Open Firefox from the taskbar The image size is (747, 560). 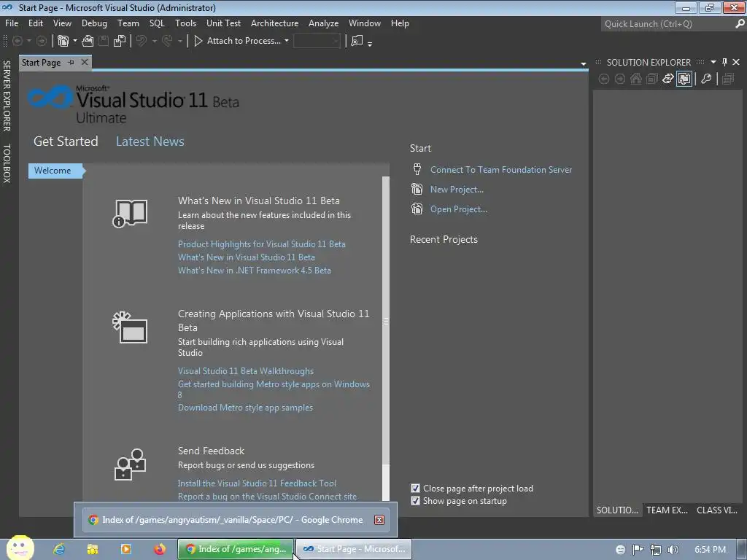click(x=160, y=549)
